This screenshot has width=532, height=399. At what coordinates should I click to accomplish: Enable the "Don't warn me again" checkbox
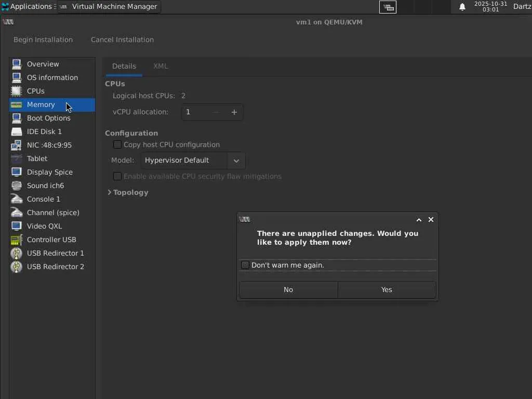tap(245, 265)
